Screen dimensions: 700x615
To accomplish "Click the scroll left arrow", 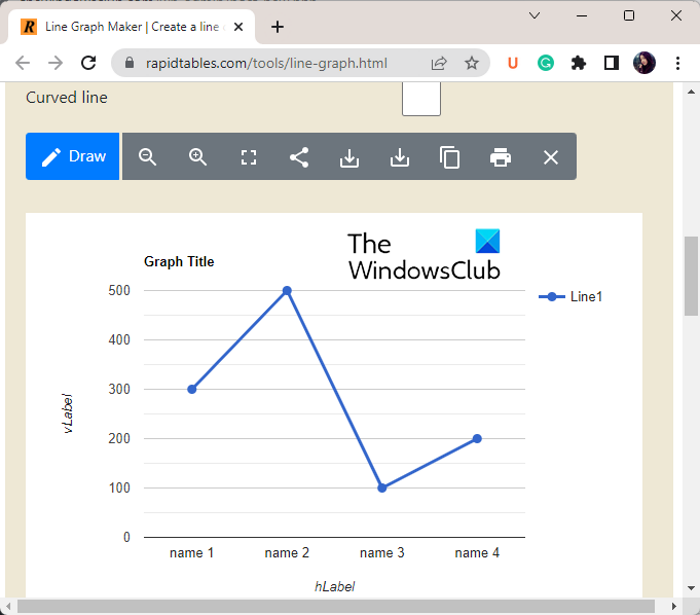I will [8, 607].
